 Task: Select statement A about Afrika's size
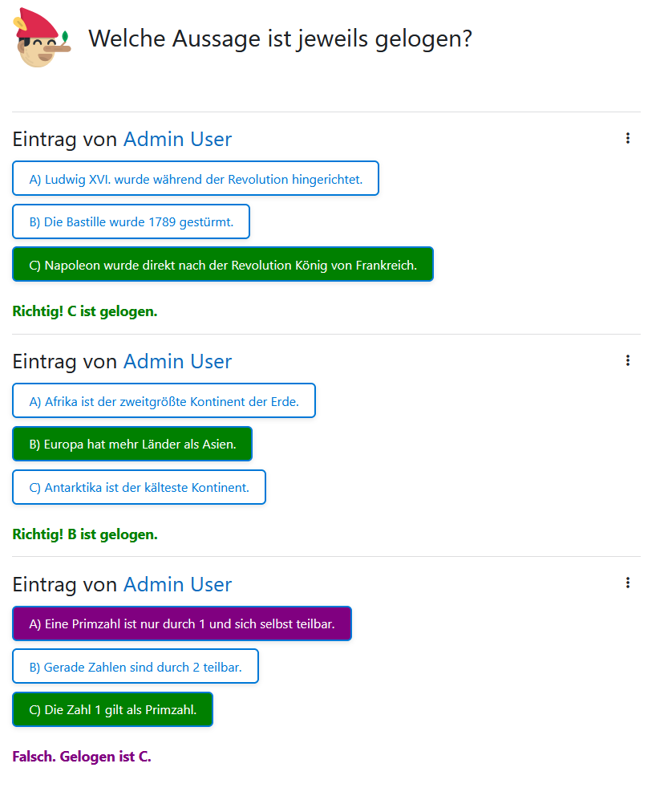click(164, 401)
